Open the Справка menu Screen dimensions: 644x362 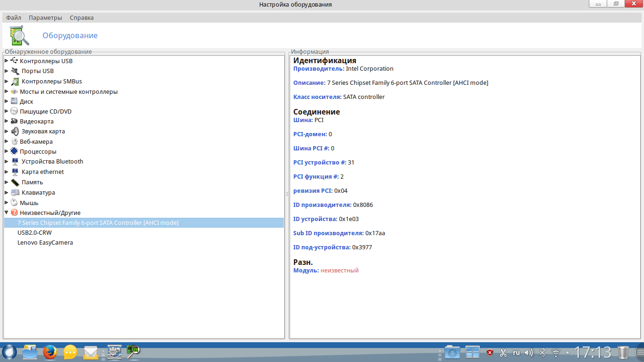tap(82, 17)
